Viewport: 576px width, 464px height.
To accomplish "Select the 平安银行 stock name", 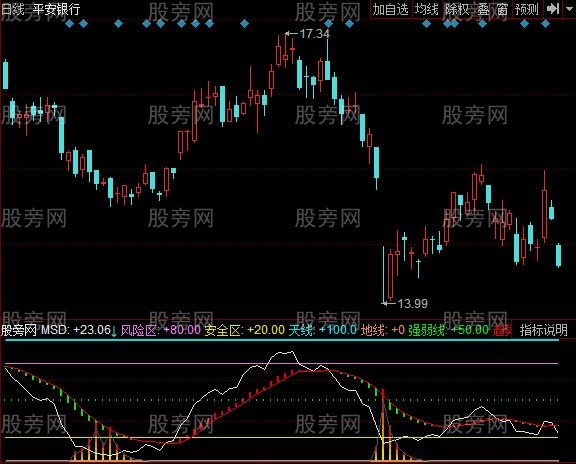I will (57, 9).
